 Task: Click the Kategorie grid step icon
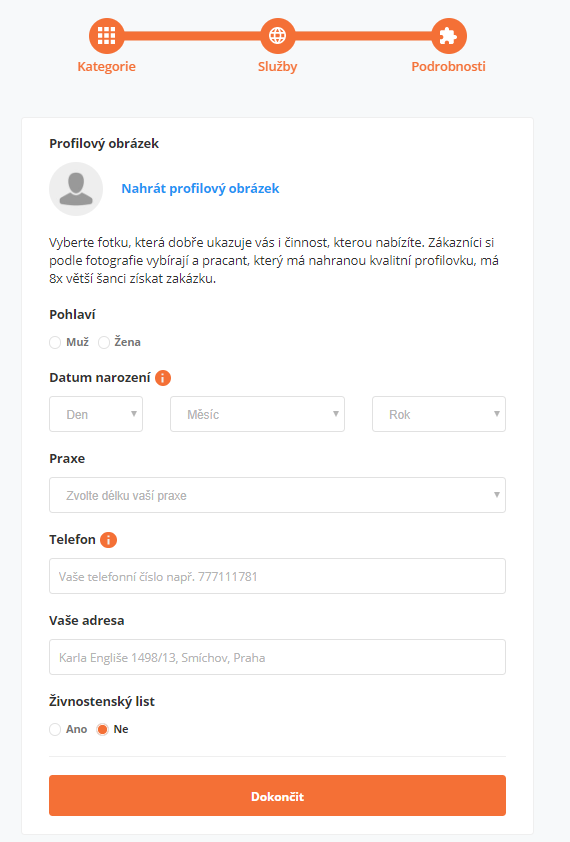click(x=106, y=36)
